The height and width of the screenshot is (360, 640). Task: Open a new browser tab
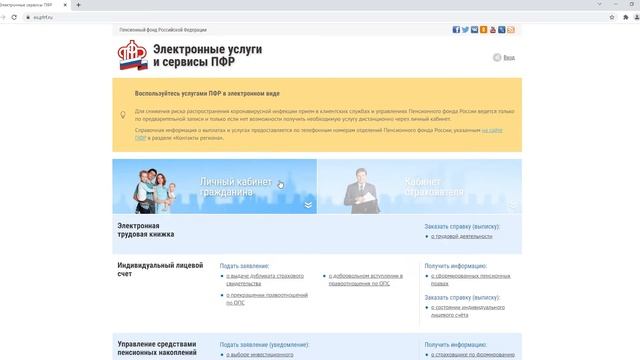(x=78, y=5)
